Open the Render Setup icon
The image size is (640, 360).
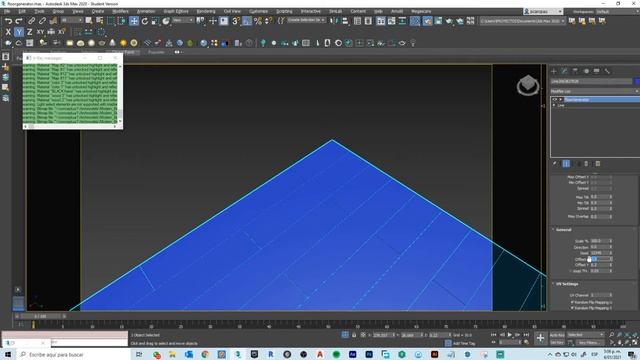point(427,21)
